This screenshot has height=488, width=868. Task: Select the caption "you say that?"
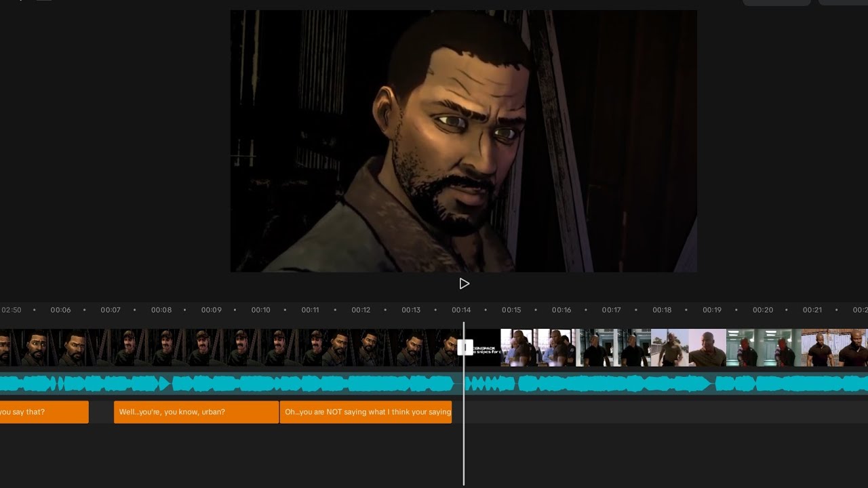[x=44, y=412]
